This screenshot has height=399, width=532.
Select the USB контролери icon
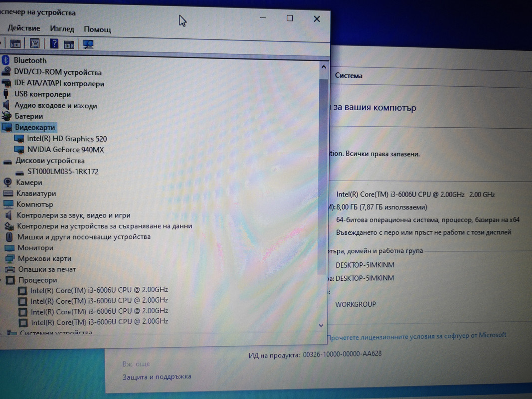6,94
